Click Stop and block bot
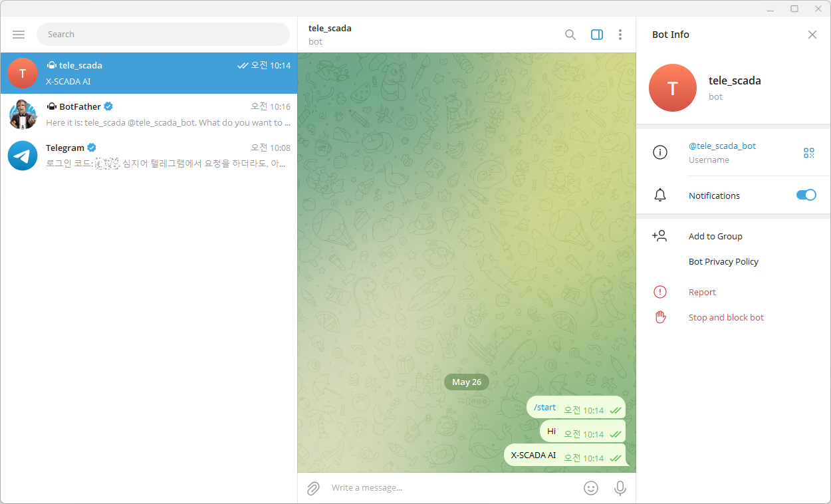 726,318
